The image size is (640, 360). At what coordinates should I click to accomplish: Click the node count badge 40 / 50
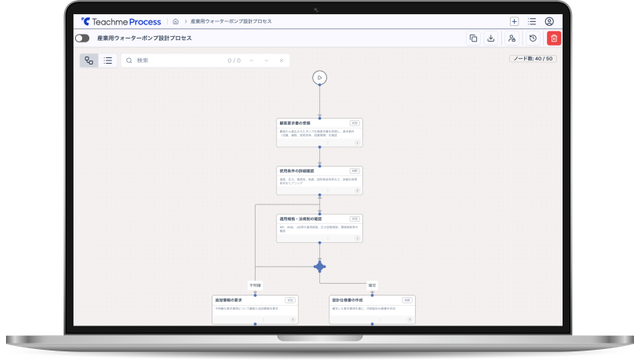tap(533, 59)
